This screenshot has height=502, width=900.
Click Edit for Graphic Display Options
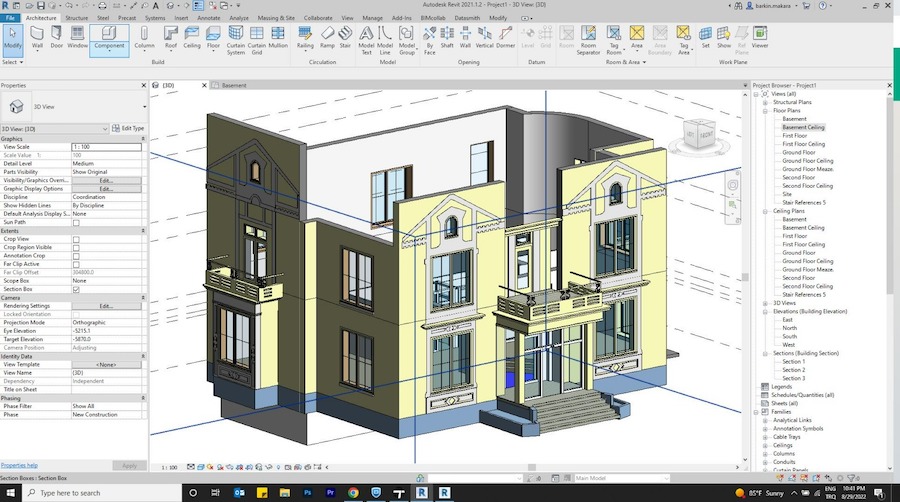106,189
